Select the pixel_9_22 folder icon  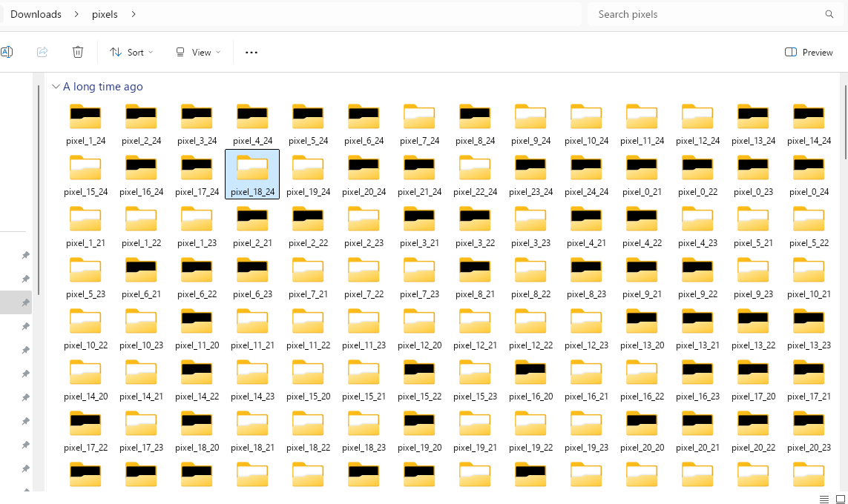pyautogui.click(x=697, y=270)
